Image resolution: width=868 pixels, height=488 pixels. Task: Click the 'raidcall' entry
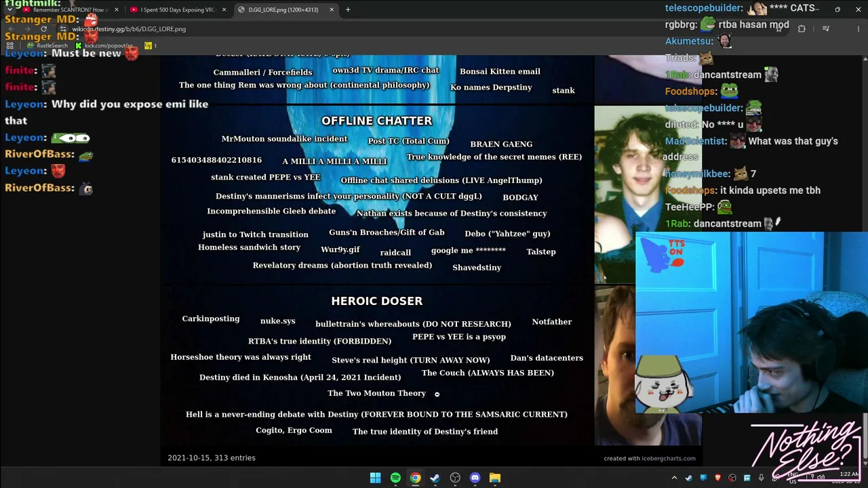(395, 253)
